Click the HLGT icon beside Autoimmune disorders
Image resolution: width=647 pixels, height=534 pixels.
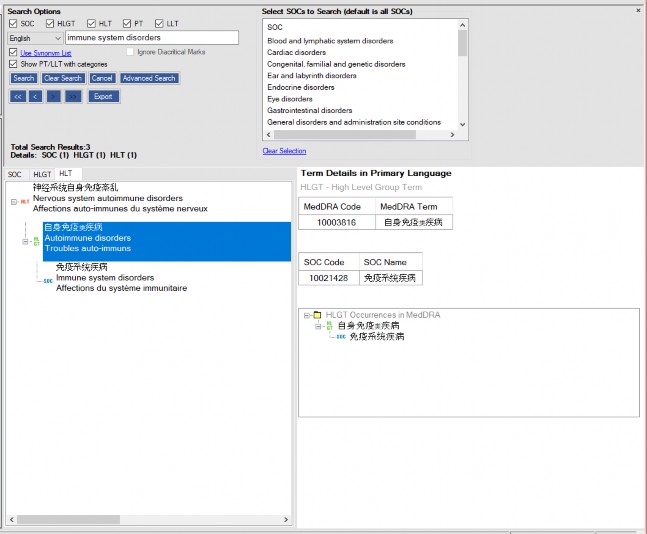(35, 240)
